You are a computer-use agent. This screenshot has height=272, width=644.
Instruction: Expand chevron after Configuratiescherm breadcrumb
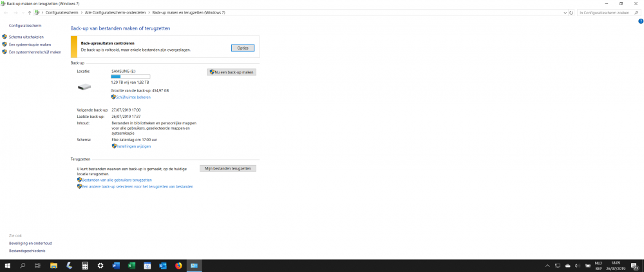pyautogui.click(x=81, y=13)
